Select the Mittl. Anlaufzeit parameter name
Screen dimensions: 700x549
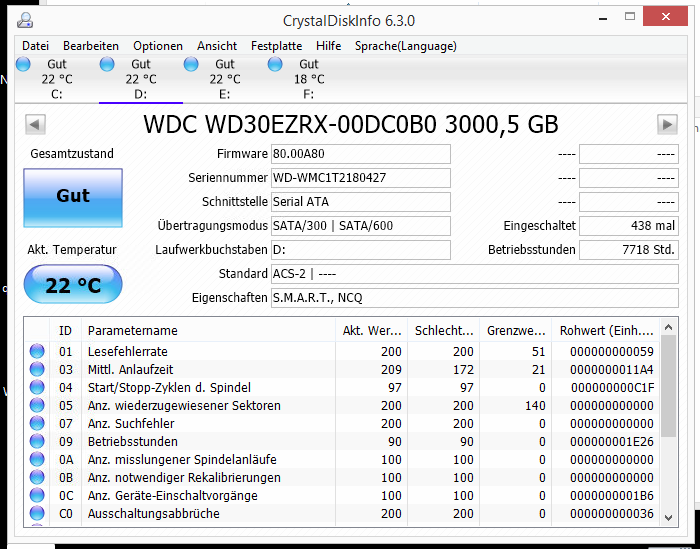[x=130, y=369]
